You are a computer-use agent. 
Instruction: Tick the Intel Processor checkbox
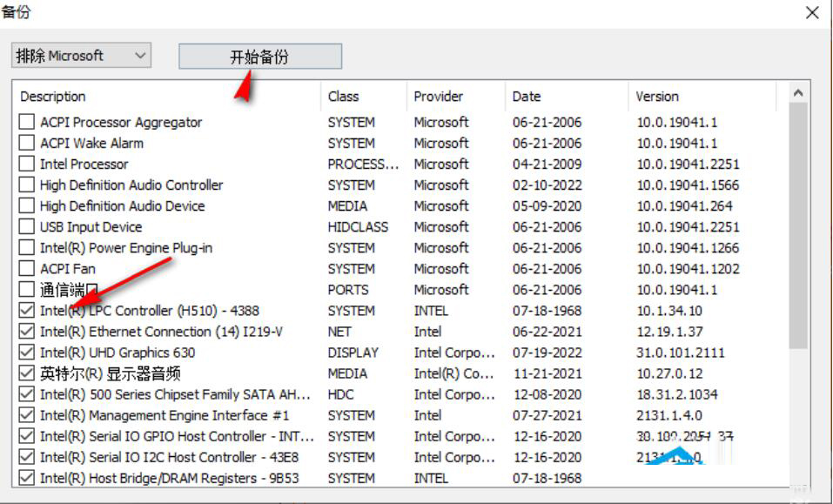click(27, 165)
